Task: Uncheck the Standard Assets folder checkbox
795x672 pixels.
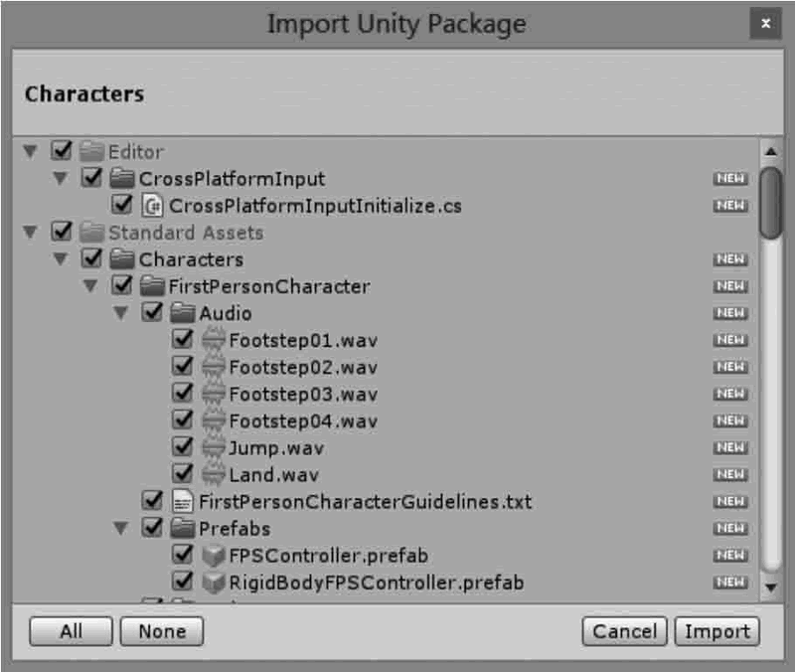Action: coord(62,233)
